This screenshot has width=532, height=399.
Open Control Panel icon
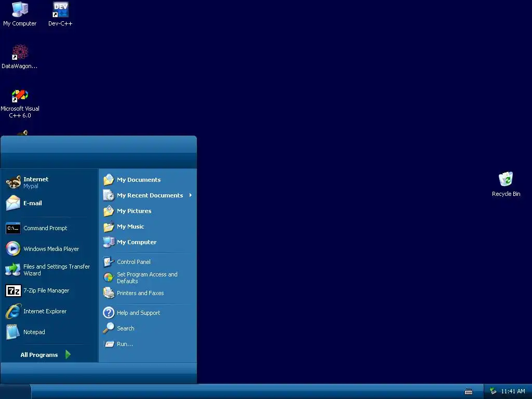(x=109, y=262)
